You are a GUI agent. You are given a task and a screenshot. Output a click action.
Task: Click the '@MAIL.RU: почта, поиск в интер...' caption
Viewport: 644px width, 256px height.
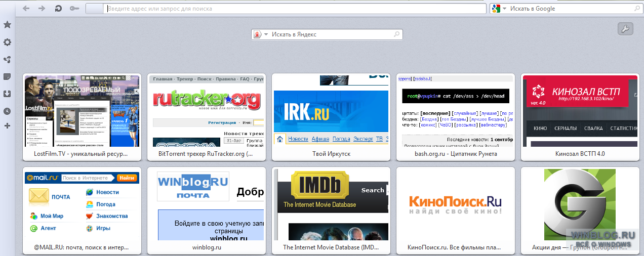click(x=82, y=248)
